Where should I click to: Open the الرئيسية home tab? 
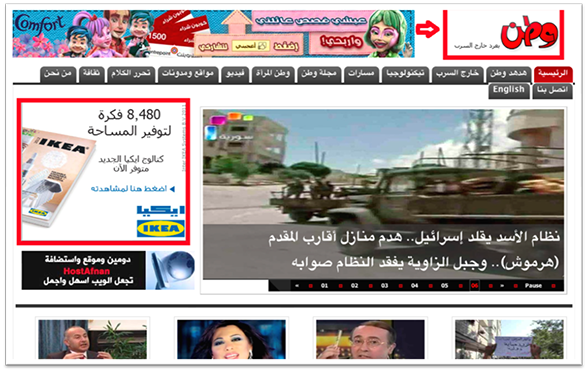[x=553, y=74]
